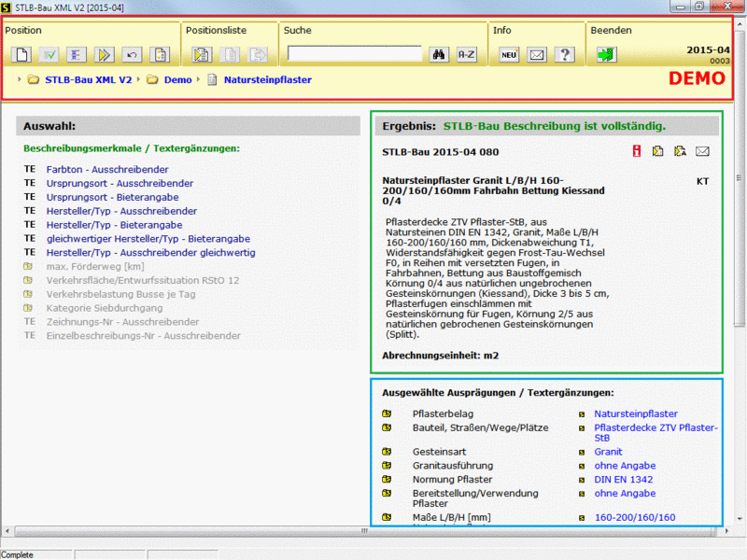Image resolution: width=747 pixels, height=560 pixels.
Task: Change the Granit value link
Action: (x=608, y=452)
